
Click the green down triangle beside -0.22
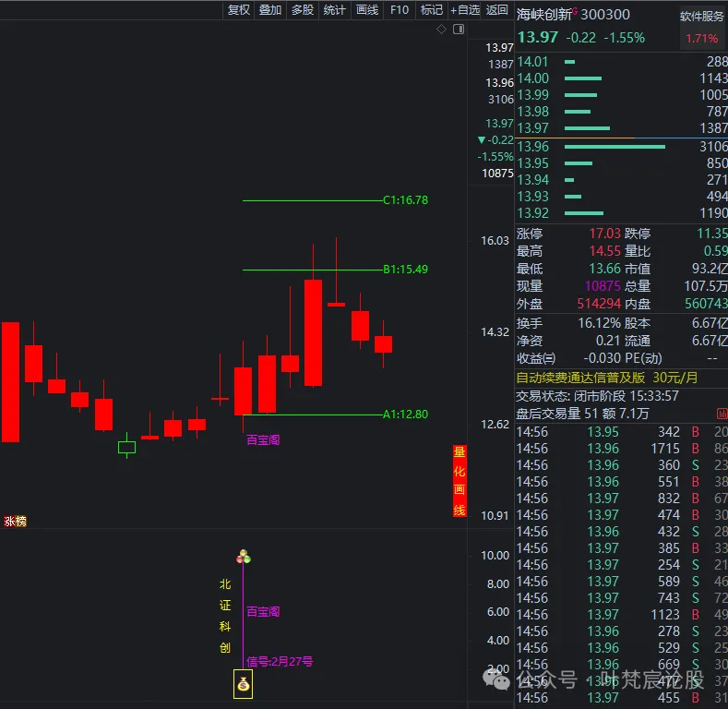click(481, 139)
